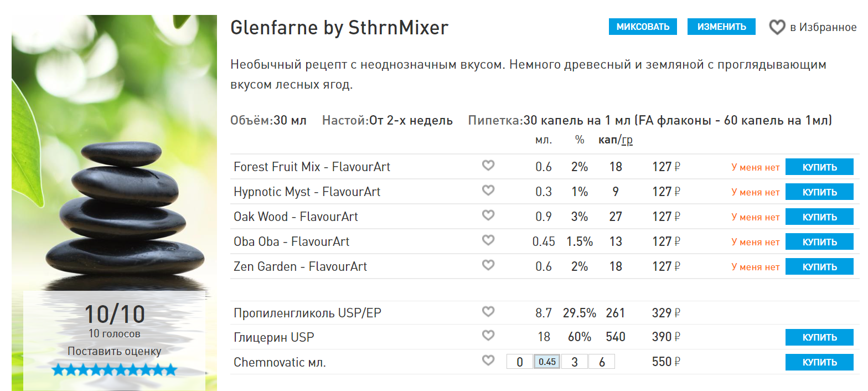Rate recipe using the star rating bar
The image size is (868, 391).
pyautogui.click(x=115, y=370)
